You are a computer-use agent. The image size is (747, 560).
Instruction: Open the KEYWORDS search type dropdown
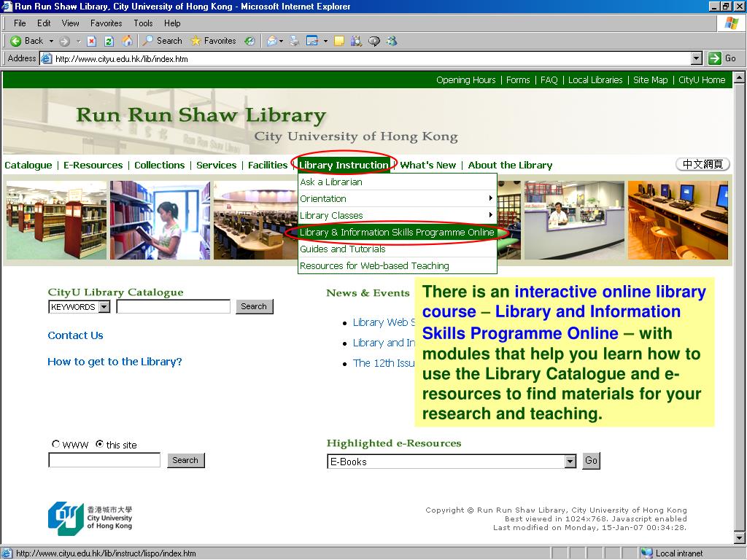pyautogui.click(x=79, y=307)
